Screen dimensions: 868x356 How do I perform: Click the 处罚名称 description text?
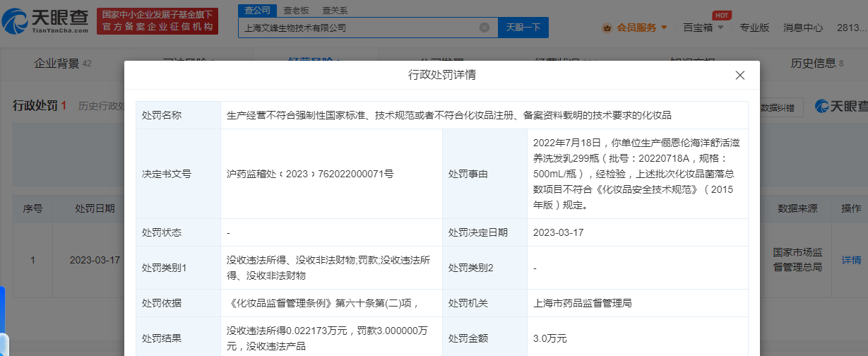(448, 115)
